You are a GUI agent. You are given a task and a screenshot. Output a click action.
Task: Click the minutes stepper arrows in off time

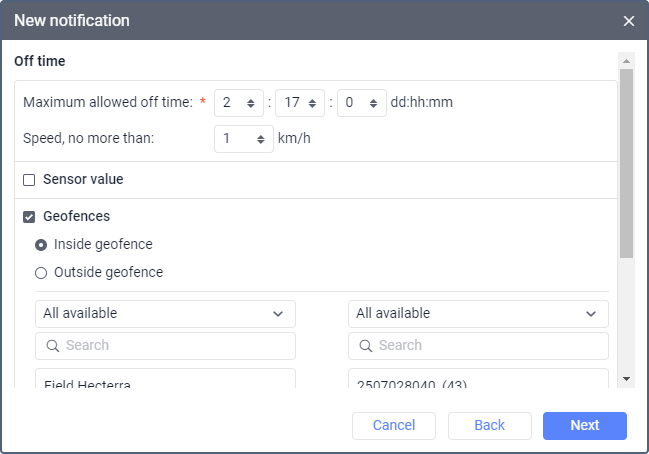[374, 103]
